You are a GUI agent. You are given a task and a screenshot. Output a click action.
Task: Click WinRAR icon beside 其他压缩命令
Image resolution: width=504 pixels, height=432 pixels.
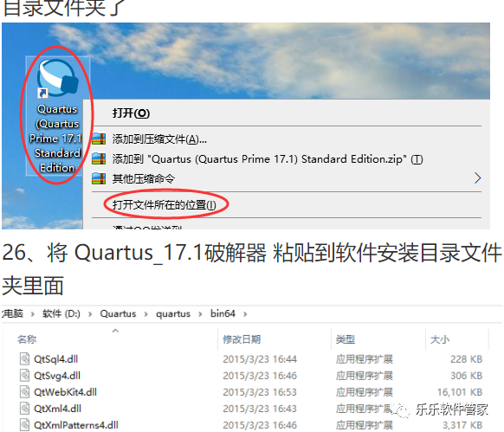coord(99,178)
